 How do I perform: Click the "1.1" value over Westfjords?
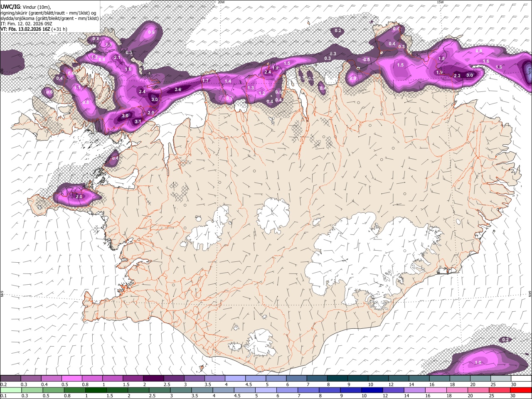(77, 88)
